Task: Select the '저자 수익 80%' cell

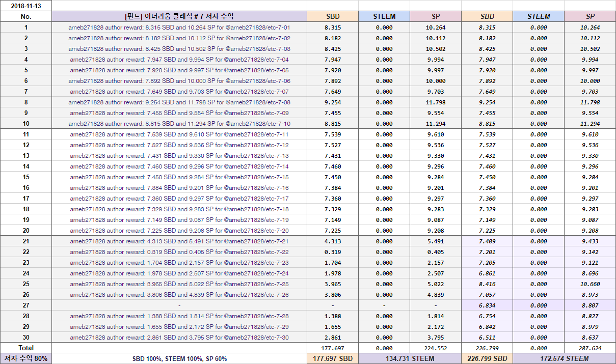Action: tap(25, 358)
